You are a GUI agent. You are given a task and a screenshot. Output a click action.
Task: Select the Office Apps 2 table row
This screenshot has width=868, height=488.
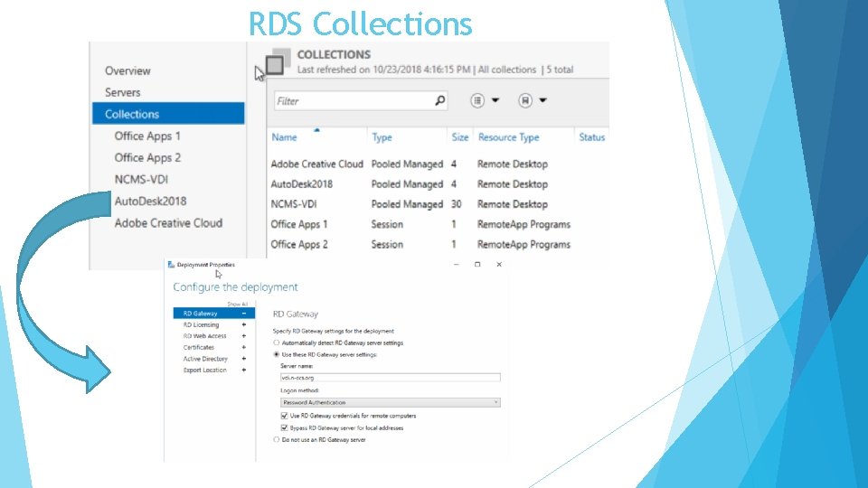[438, 244]
